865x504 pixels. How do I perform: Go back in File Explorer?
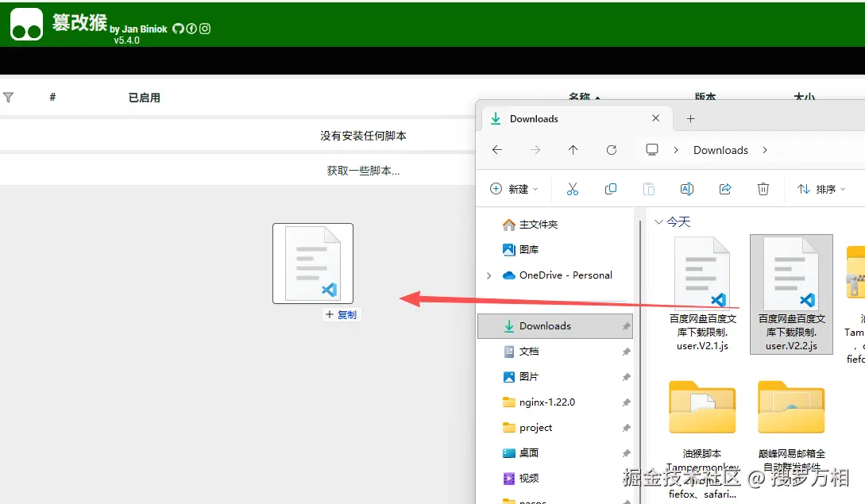(497, 150)
